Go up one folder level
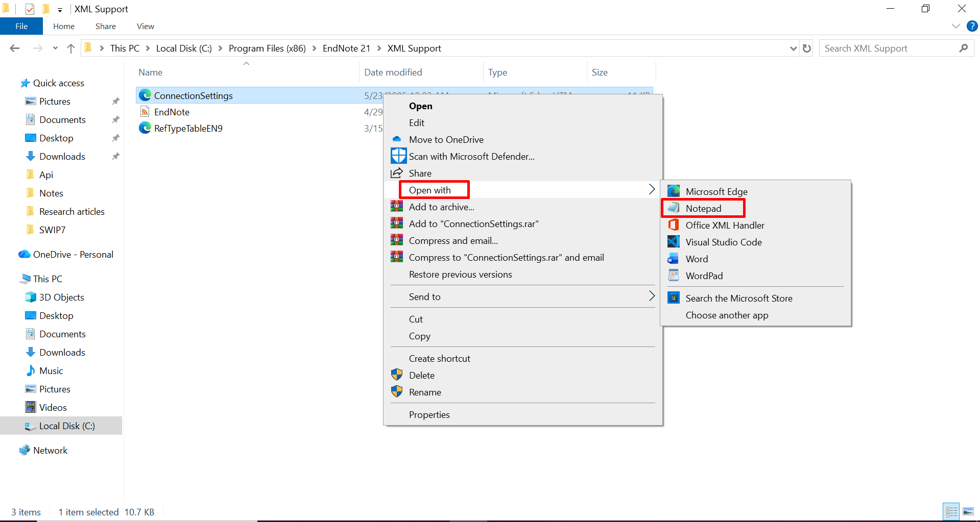 point(71,48)
